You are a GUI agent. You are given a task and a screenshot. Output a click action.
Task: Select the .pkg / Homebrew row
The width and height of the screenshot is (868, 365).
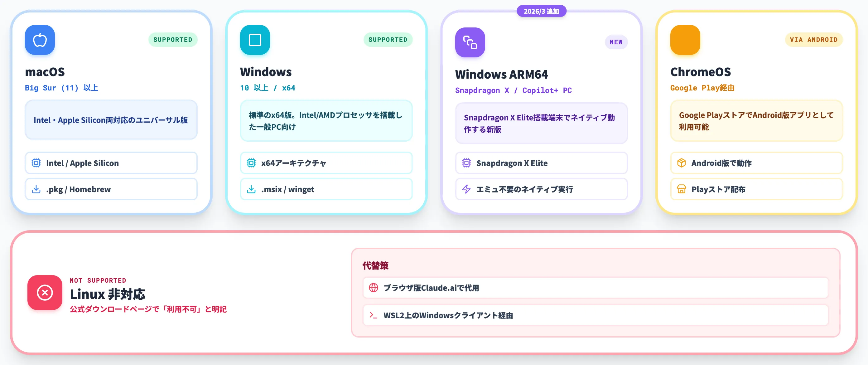(111, 189)
